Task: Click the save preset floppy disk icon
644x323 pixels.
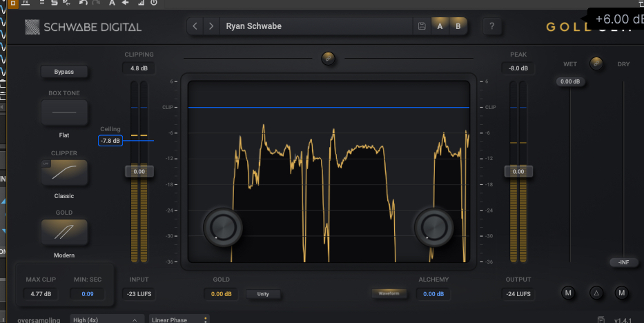Action: tap(422, 27)
